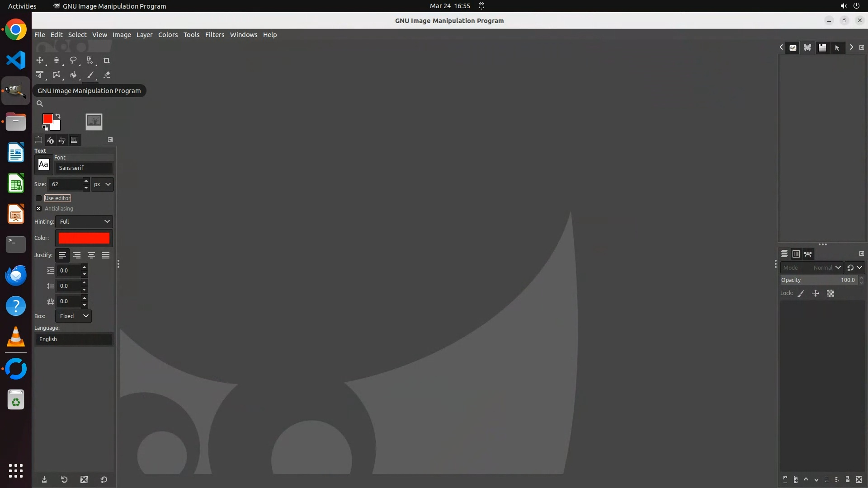Viewport: 868px width, 488px height.
Task: Open the Undo History tab
Action: (x=62, y=140)
